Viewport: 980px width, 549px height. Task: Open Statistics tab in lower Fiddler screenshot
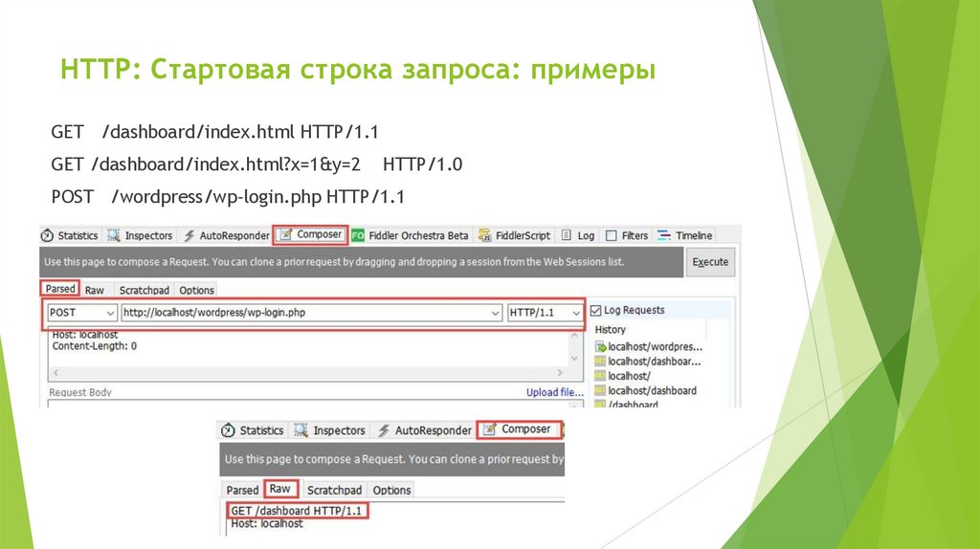(255, 430)
